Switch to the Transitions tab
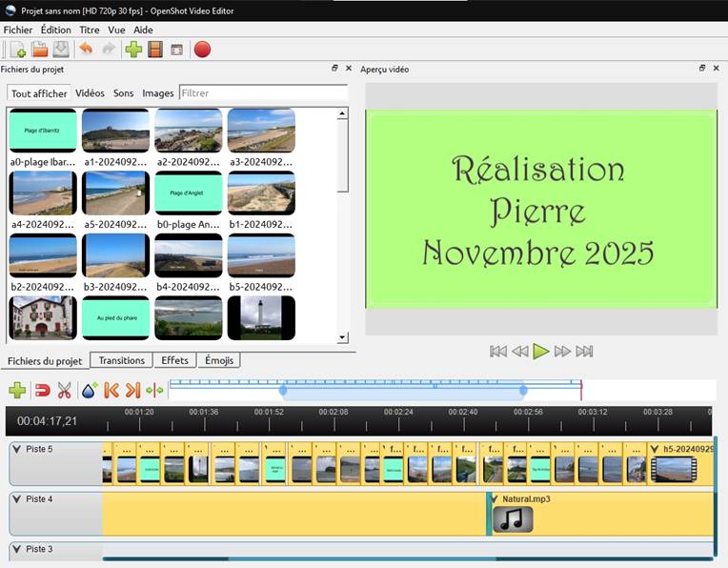728x568 pixels. click(121, 360)
